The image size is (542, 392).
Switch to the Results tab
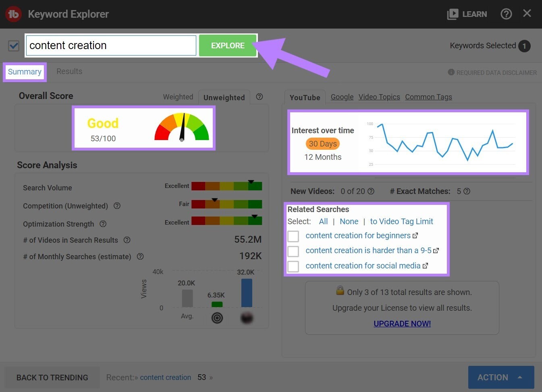[69, 71]
